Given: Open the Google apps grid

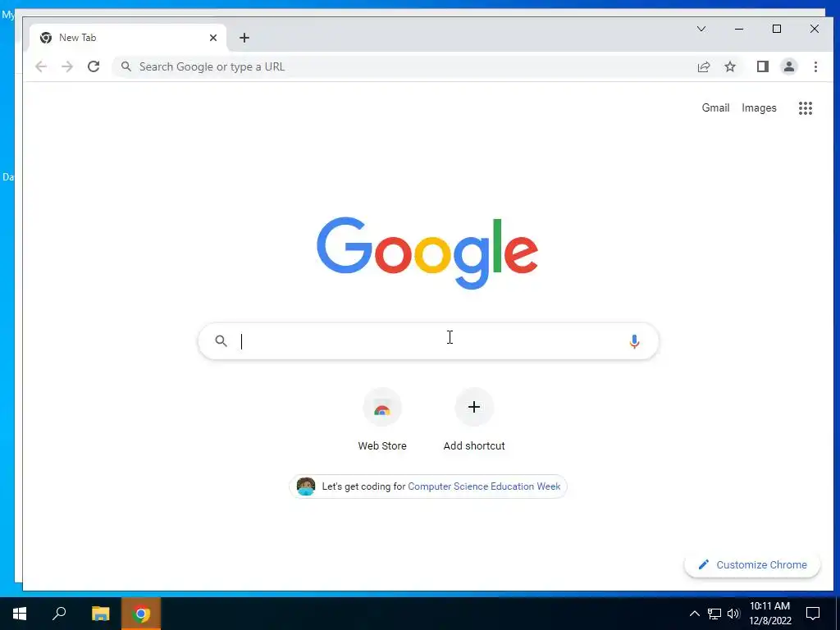Looking at the screenshot, I should [x=806, y=108].
